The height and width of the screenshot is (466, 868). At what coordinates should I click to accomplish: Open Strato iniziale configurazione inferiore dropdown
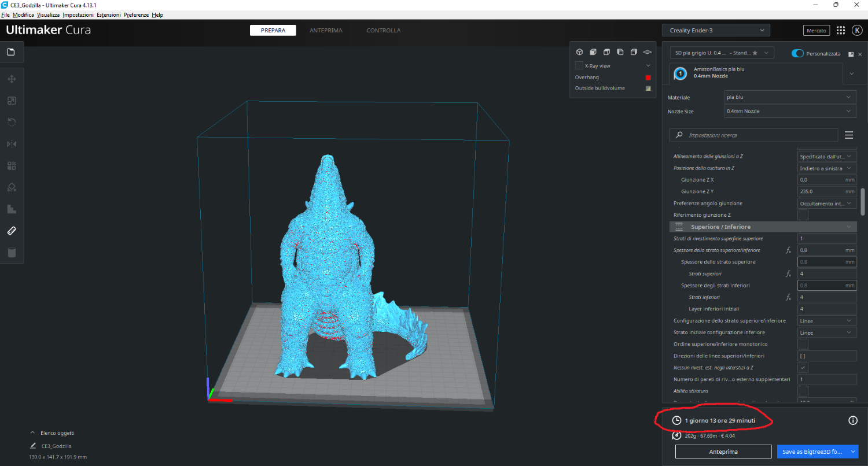827,332
